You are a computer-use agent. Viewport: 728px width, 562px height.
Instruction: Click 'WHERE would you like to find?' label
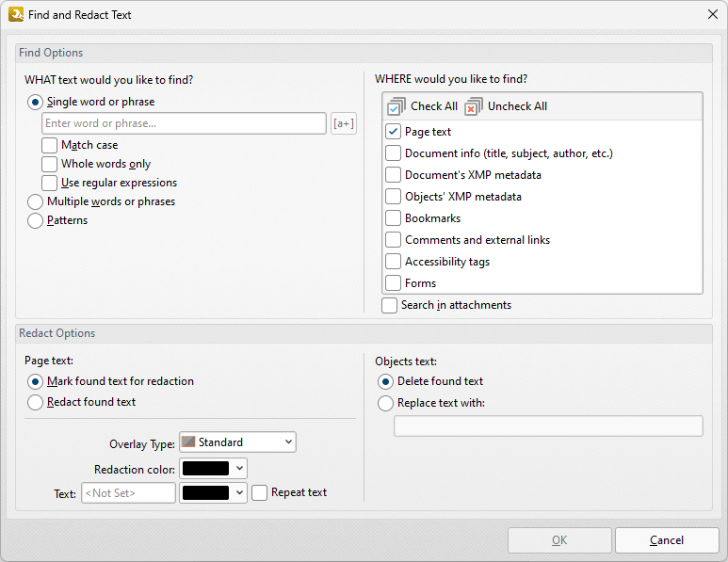451,79
